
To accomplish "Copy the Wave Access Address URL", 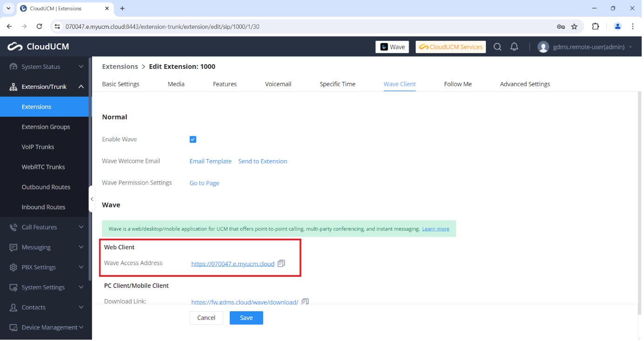I will [281, 263].
